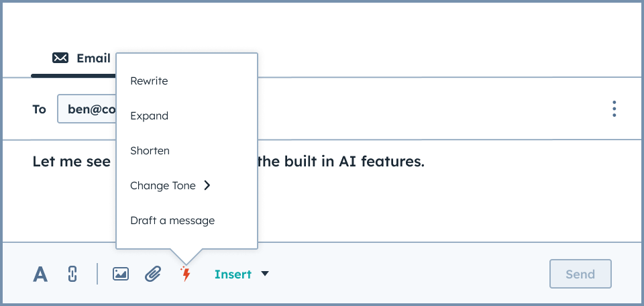The width and height of the screenshot is (644, 306).
Task: Expand the chevron next to Change Tone
Action: tap(207, 186)
